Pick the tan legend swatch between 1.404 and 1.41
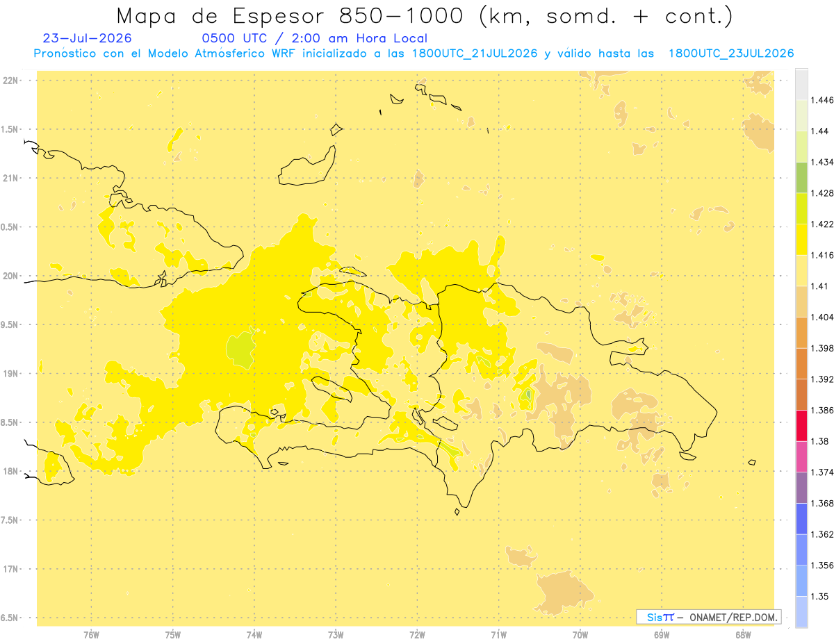Viewport: 834px width, 644px height. [x=801, y=302]
